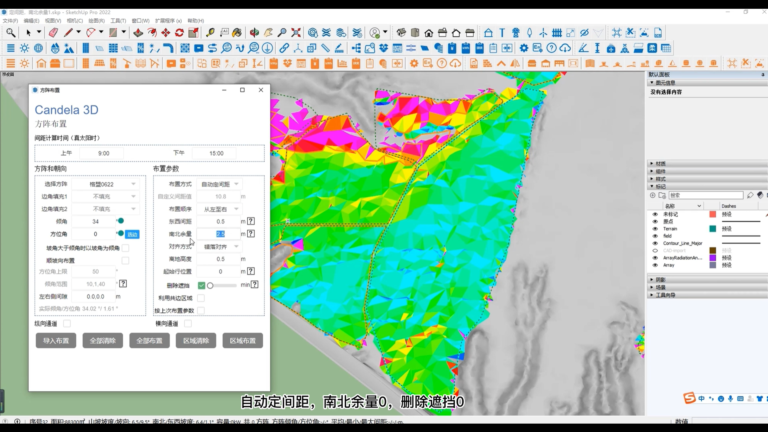Click the Terrain tag teal color swatch
This screenshot has width=768, height=432.
tap(713, 229)
